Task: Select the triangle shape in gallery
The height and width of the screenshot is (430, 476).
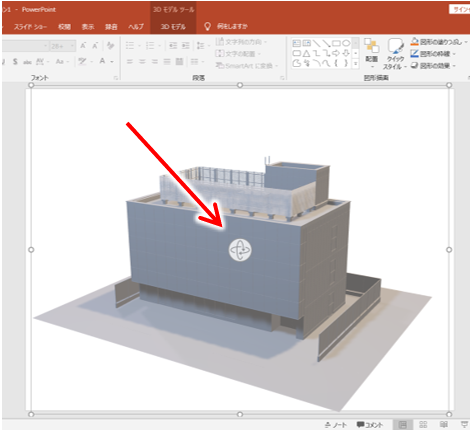Action: coord(307,53)
